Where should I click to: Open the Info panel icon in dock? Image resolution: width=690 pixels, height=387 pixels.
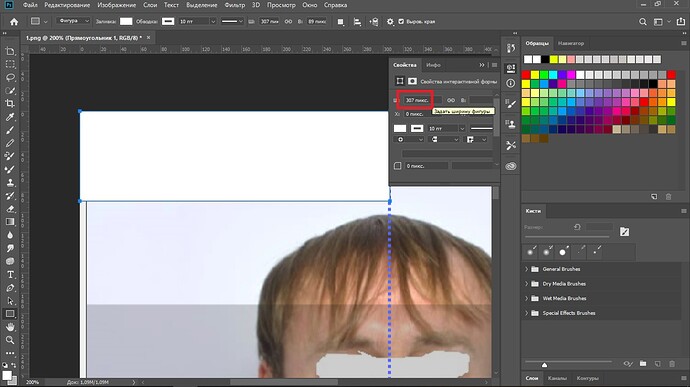coord(510,83)
